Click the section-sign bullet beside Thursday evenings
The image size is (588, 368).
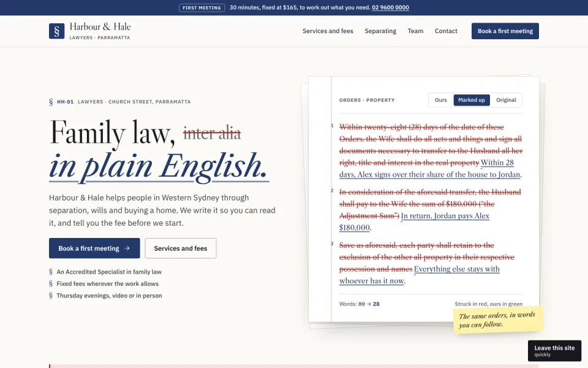point(51,296)
